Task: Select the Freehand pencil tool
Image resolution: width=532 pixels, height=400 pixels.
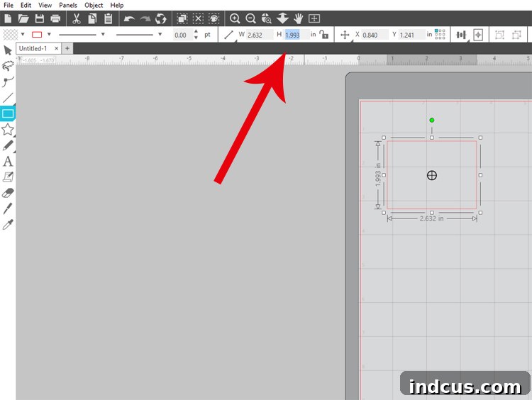Action: [8, 145]
